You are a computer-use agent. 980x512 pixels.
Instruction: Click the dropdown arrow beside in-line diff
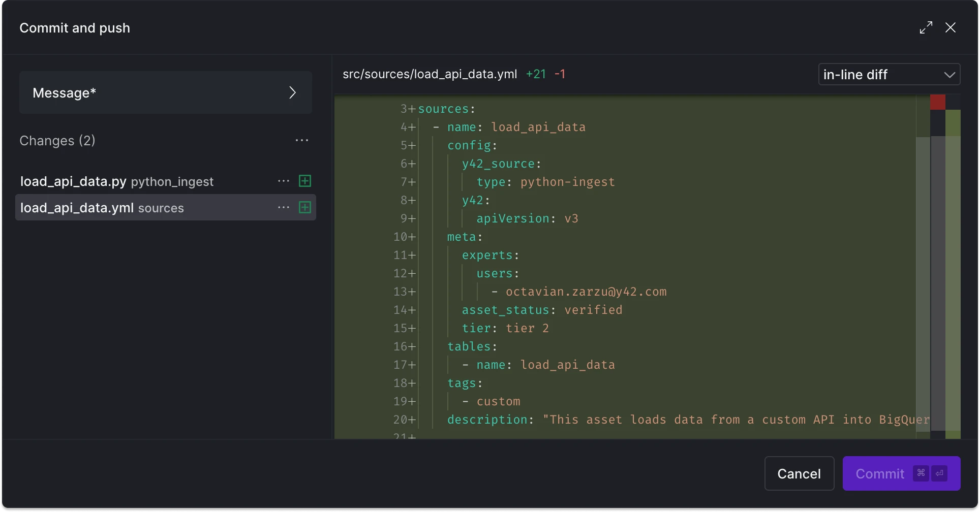point(949,75)
